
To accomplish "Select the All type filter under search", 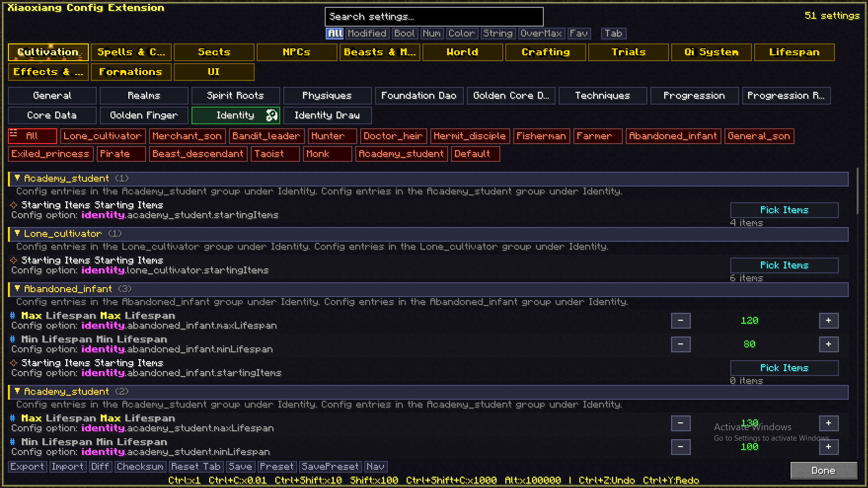I will [335, 34].
